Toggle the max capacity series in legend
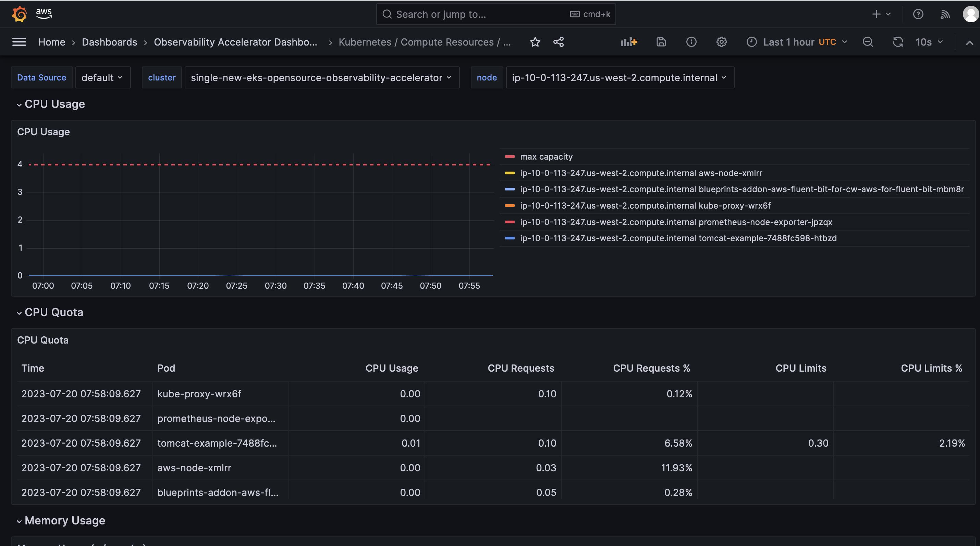Image resolution: width=980 pixels, height=546 pixels. pos(546,157)
